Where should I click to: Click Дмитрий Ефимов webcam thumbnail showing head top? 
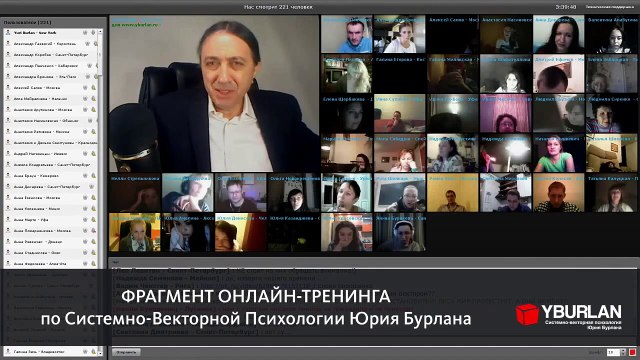click(559, 74)
